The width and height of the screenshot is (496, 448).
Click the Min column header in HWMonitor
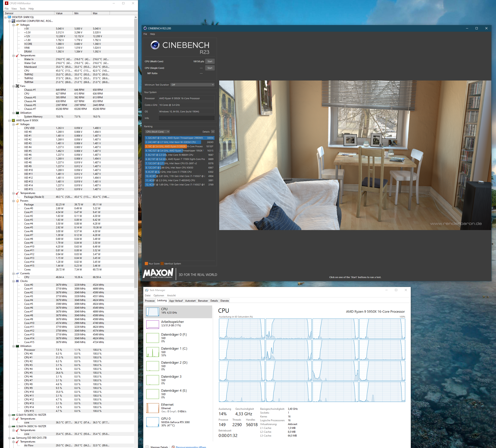82,13
